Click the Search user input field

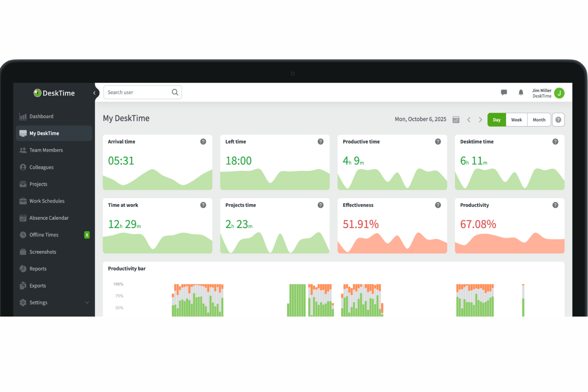(x=143, y=92)
